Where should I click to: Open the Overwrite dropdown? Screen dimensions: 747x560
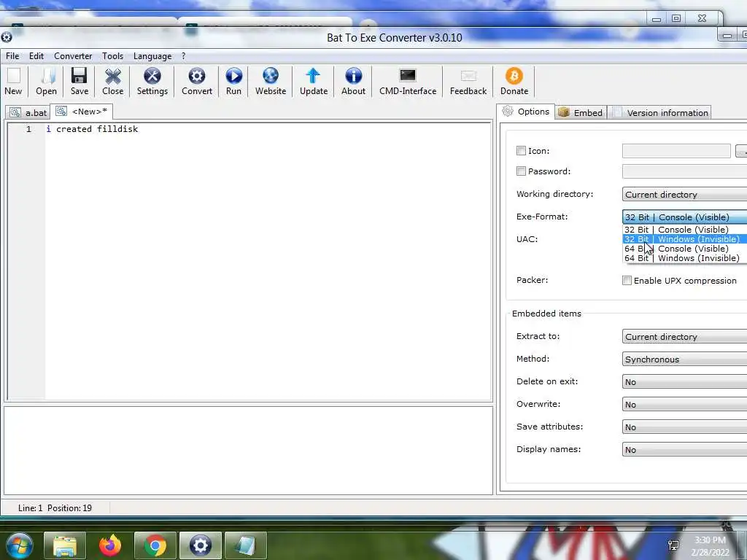click(x=684, y=404)
